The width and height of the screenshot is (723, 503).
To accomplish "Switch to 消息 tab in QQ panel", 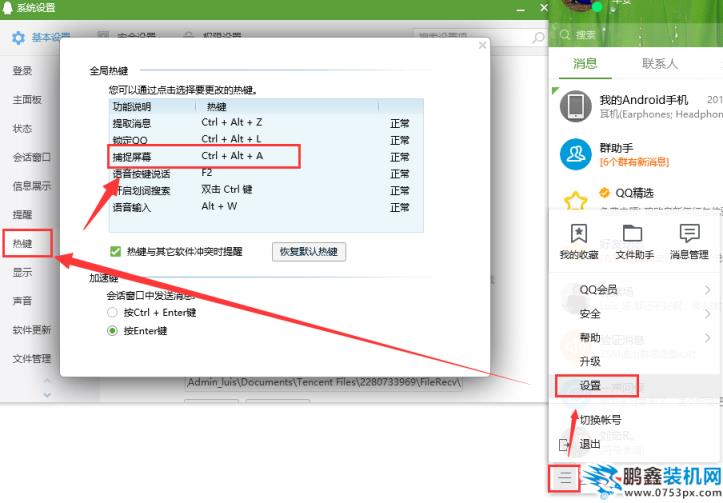I will click(585, 63).
